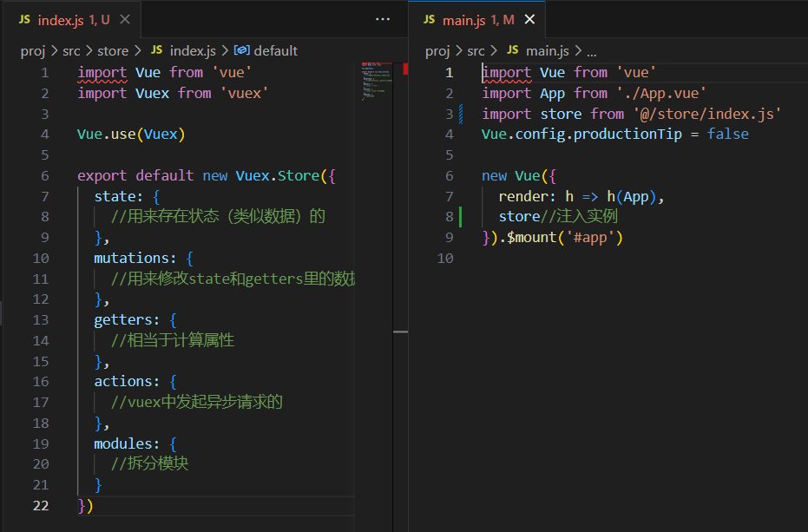Click the JS file icon on index.js tab

pyautogui.click(x=24, y=20)
